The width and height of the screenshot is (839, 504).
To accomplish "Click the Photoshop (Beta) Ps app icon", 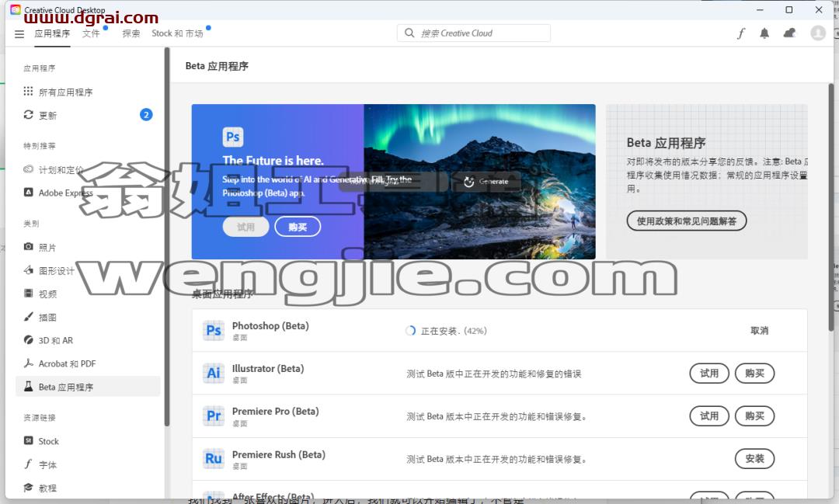I will [x=214, y=330].
